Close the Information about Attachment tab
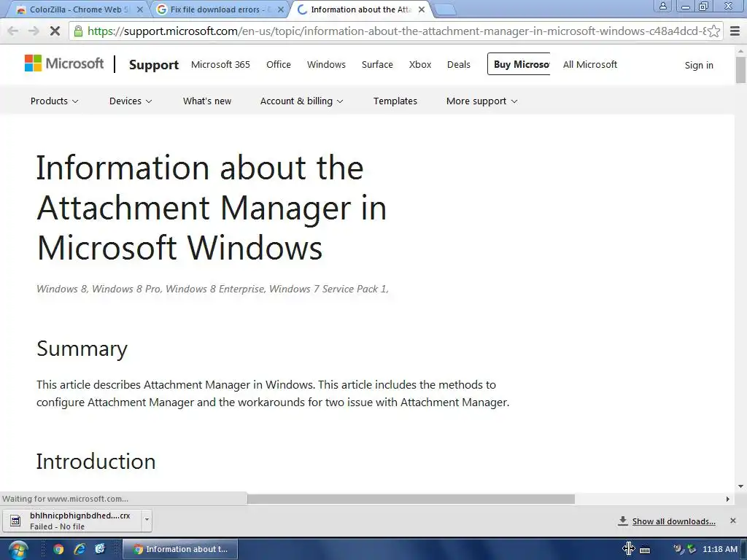 pyautogui.click(x=422, y=9)
